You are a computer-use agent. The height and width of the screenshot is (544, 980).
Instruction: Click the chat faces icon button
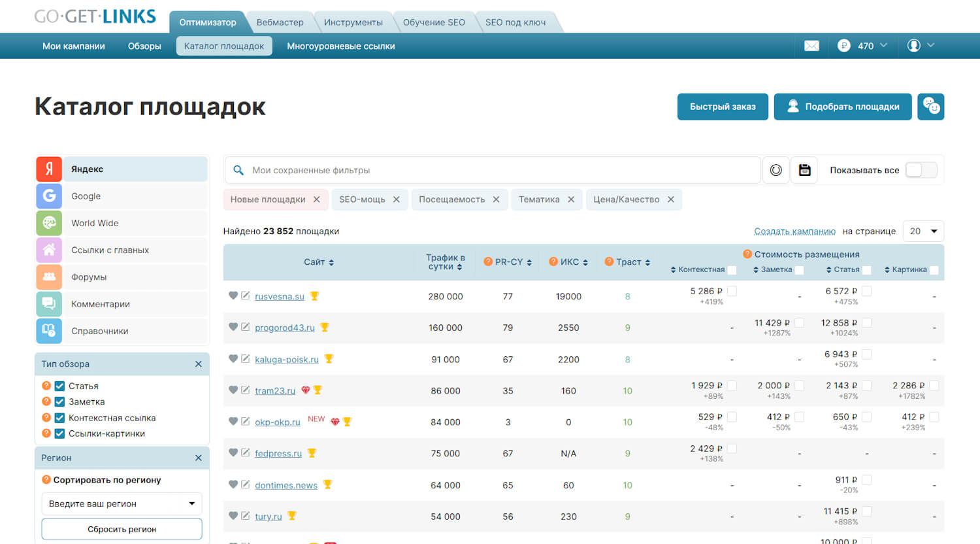click(930, 107)
